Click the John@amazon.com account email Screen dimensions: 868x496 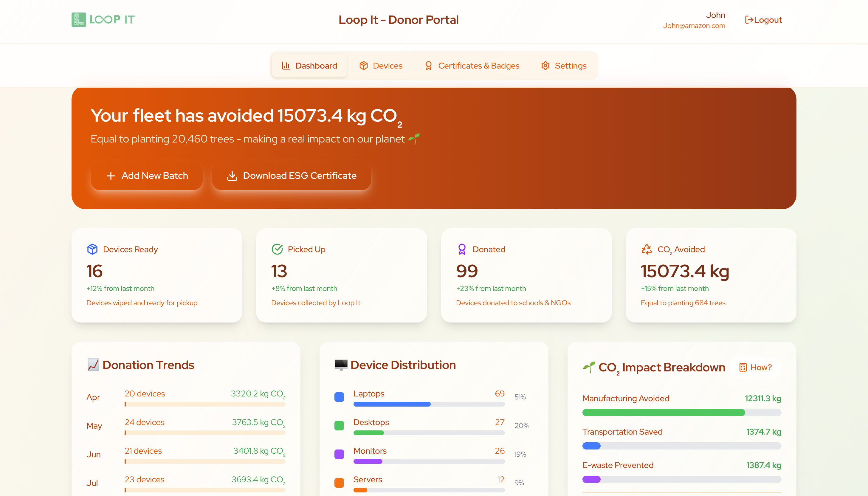(x=694, y=26)
